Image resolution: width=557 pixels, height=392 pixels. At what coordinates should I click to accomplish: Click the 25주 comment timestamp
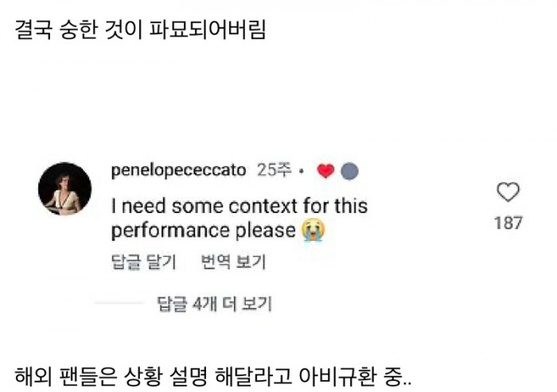(x=275, y=171)
